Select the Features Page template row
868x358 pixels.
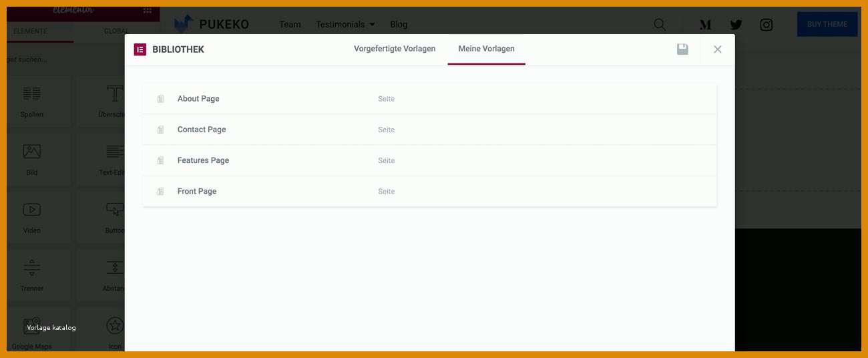click(x=429, y=160)
